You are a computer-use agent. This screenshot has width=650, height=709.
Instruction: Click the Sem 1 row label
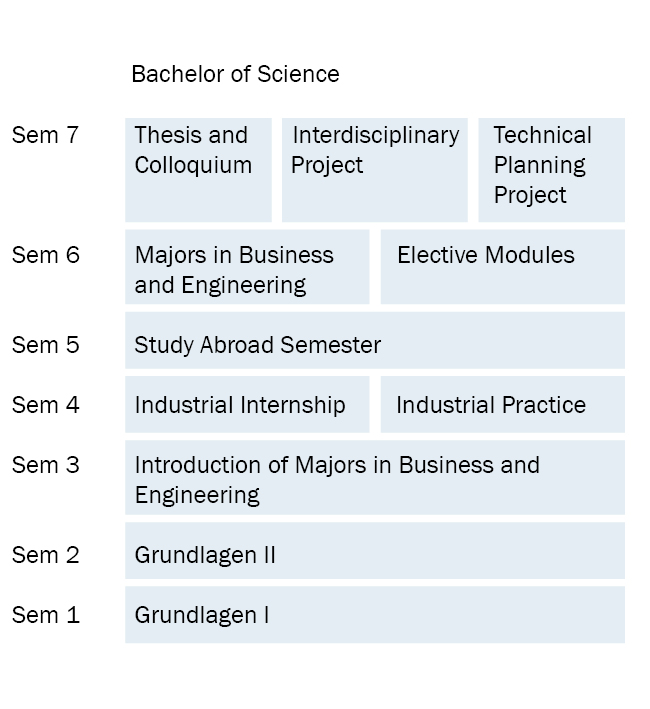point(45,615)
